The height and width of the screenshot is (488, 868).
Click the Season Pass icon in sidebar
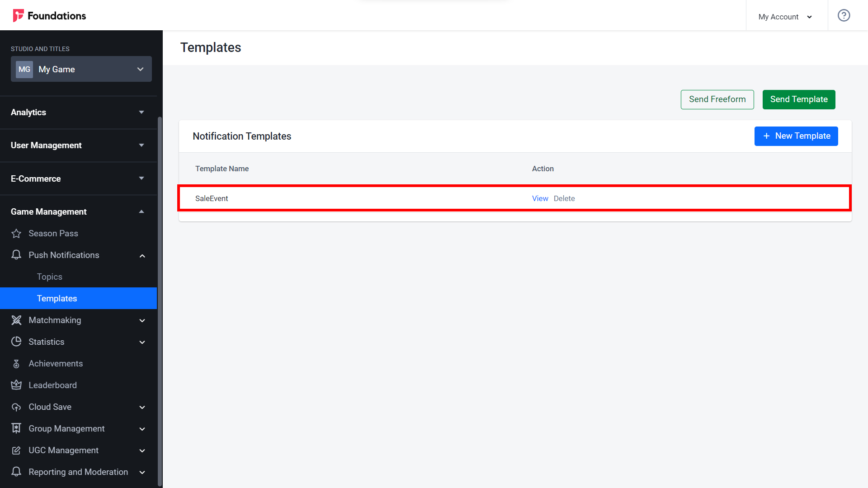pos(16,233)
